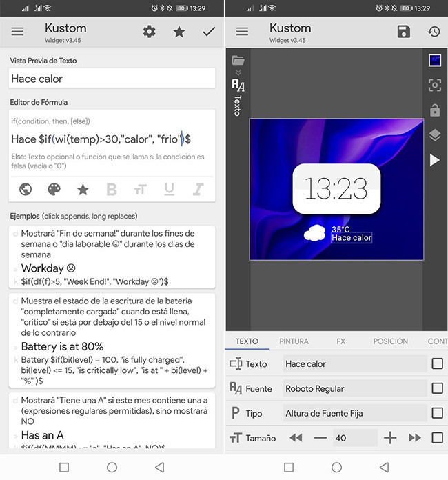The height and width of the screenshot is (480, 448).
Task: Insert a global variable with globe icon
Action: pyautogui.click(x=26, y=189)
